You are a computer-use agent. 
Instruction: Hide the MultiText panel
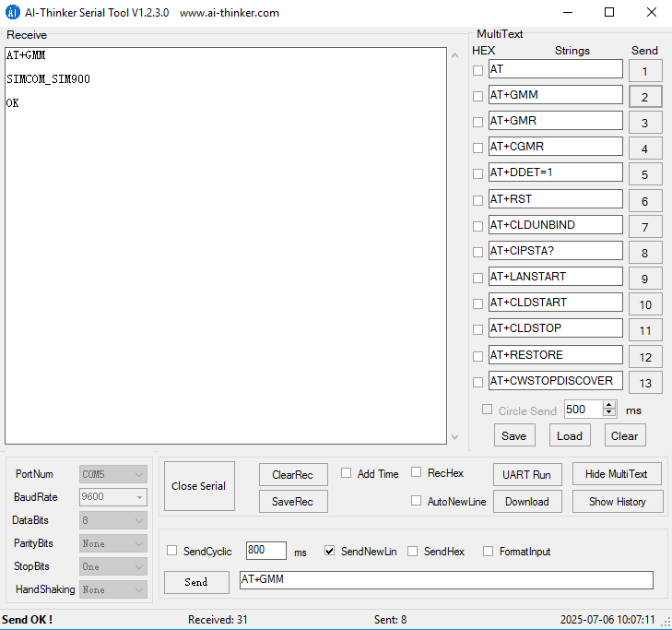click(618, 474)
